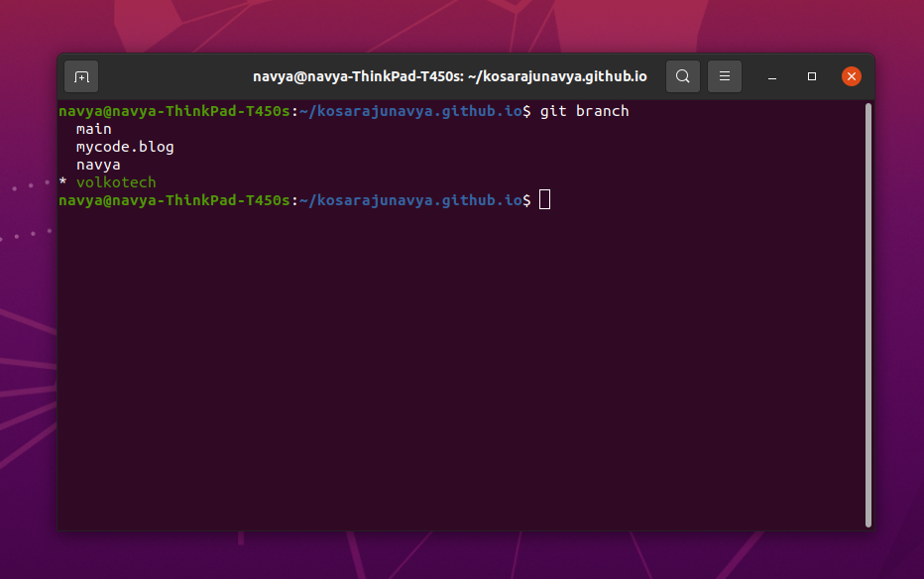The image size is (924, 579).
Task: Click the maximize window icon
Action: coord(811,76)
